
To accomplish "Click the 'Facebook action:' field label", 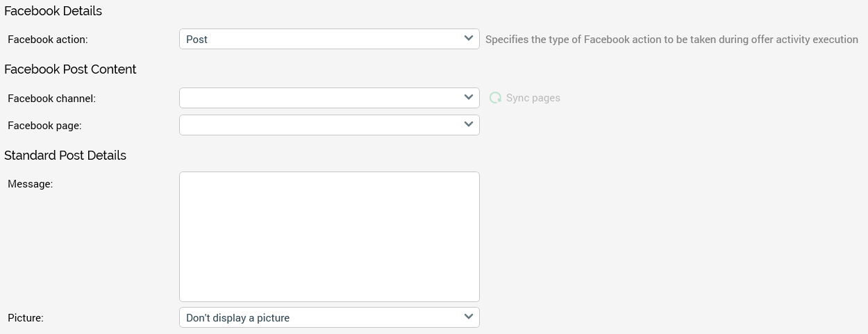I will click(x=48, y=40).
